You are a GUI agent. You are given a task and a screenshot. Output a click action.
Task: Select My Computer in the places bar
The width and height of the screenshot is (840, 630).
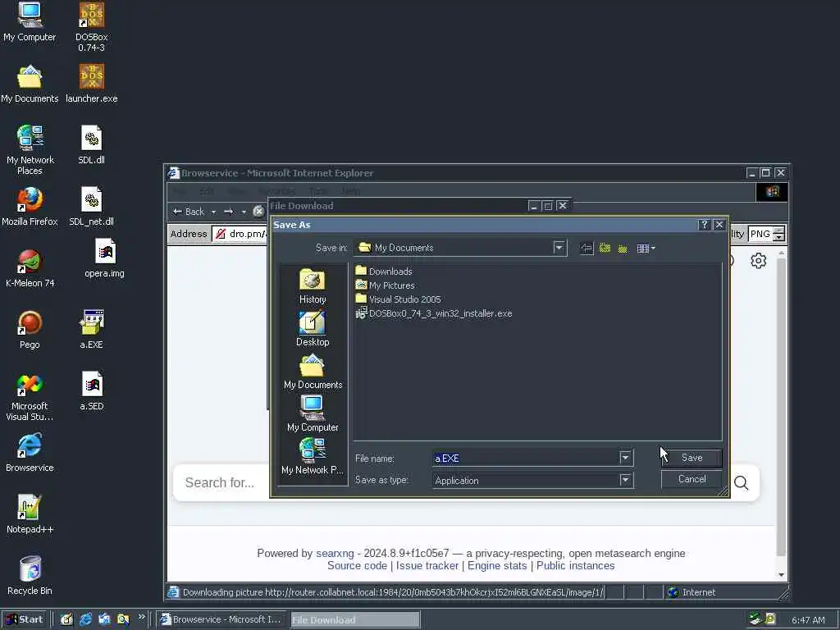coord(313,414)
